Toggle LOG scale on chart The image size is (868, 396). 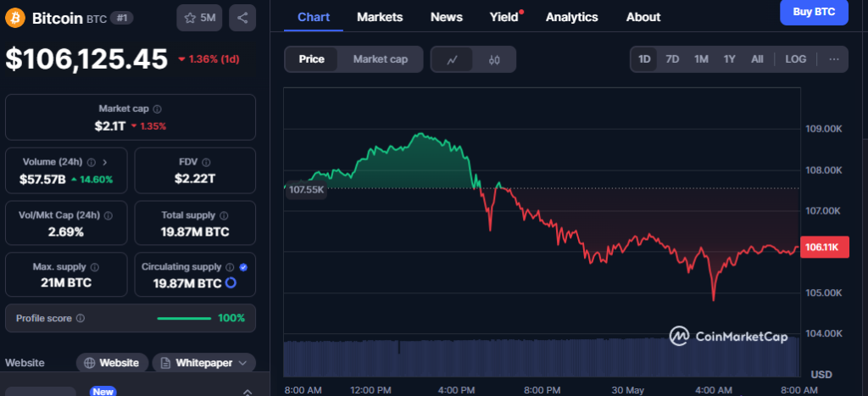click(795, 59)
